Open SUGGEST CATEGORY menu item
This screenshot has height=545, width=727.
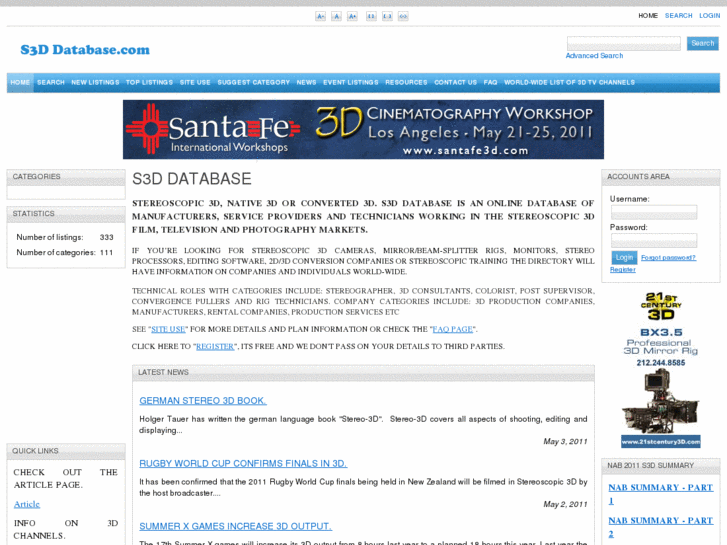pyautogui.click(x=253, y=83)
